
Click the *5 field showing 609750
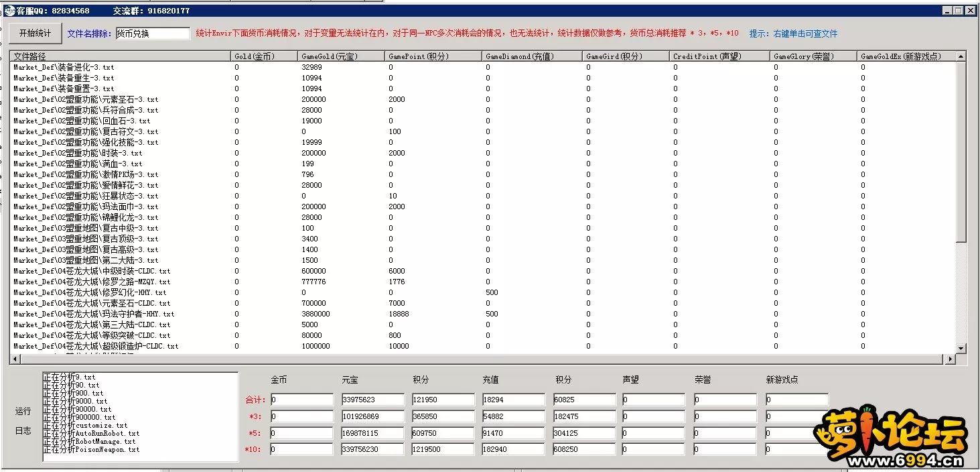pyautogui.click(x=444, y=433)
